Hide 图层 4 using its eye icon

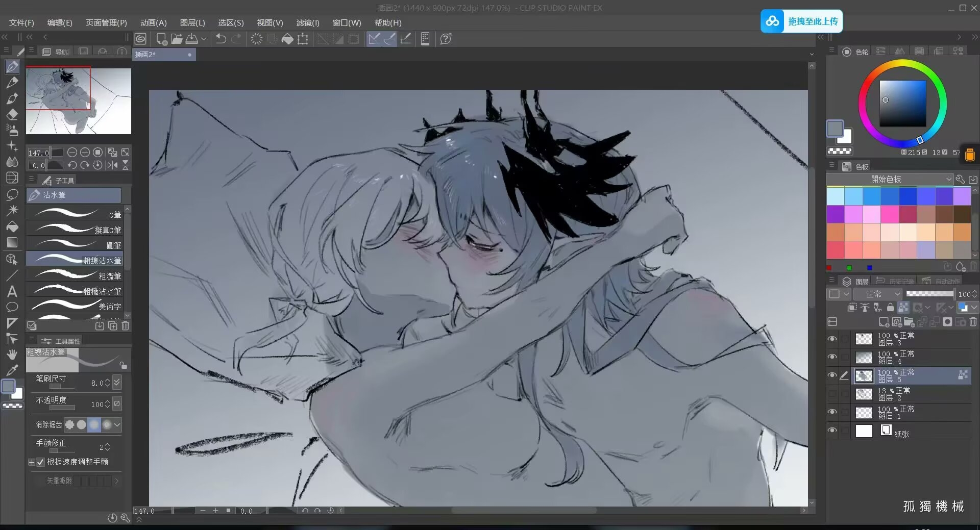click(x=832, y=357)
